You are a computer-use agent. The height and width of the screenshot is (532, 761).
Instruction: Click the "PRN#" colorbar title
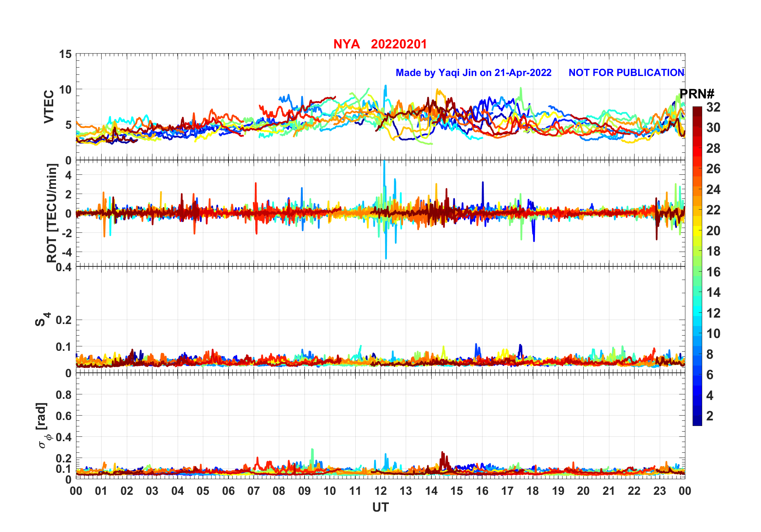click(x=697, y=94)
